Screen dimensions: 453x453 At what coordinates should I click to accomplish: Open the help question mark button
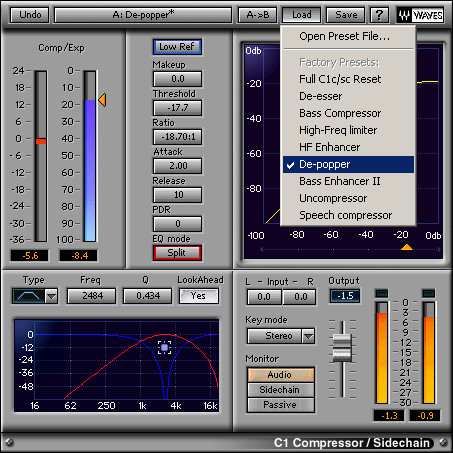379,15
